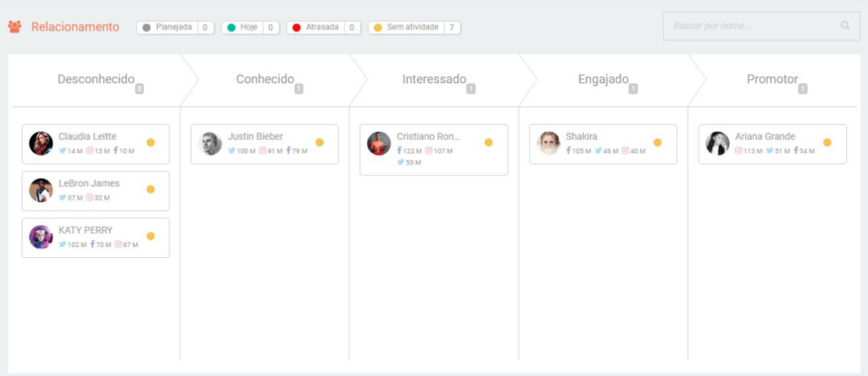Click Cristiano Ronaldo's yellow activity status dot
Image resolution: width=868 pixels, height=376 pixels.
click(488, 143)
